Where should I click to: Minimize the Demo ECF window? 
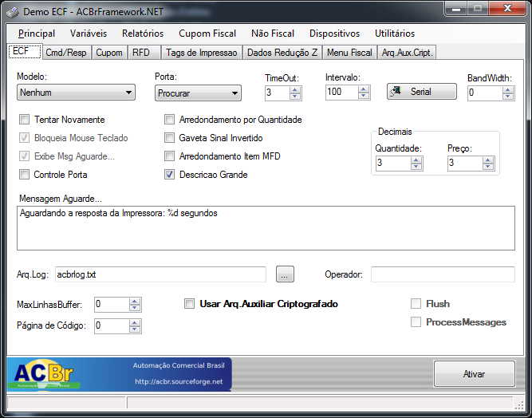(456, 8)
